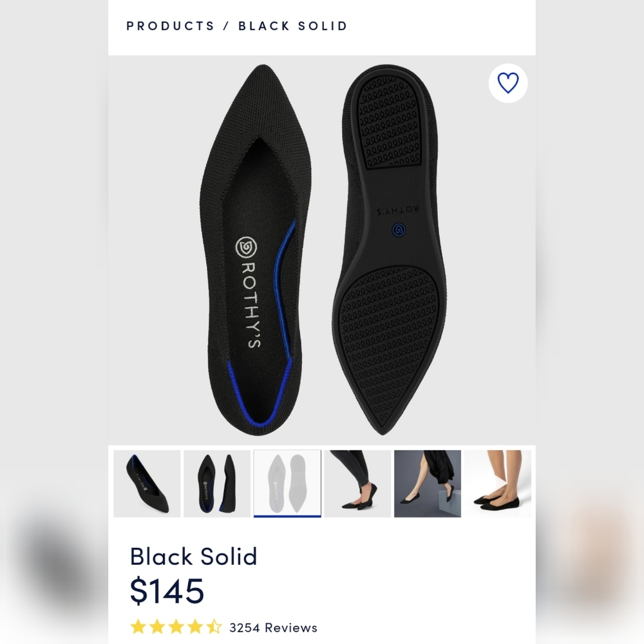Screen dimensions: 644x644
Task: Select the thumbnail with model in black leggings
Action: (x=357, y=484)
